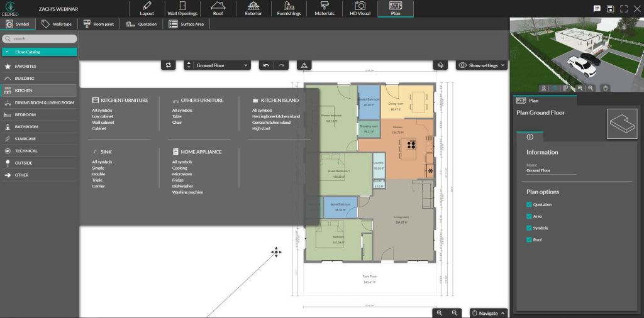Click the catalog search field
The image size is (644, 318).
point(39,39)
